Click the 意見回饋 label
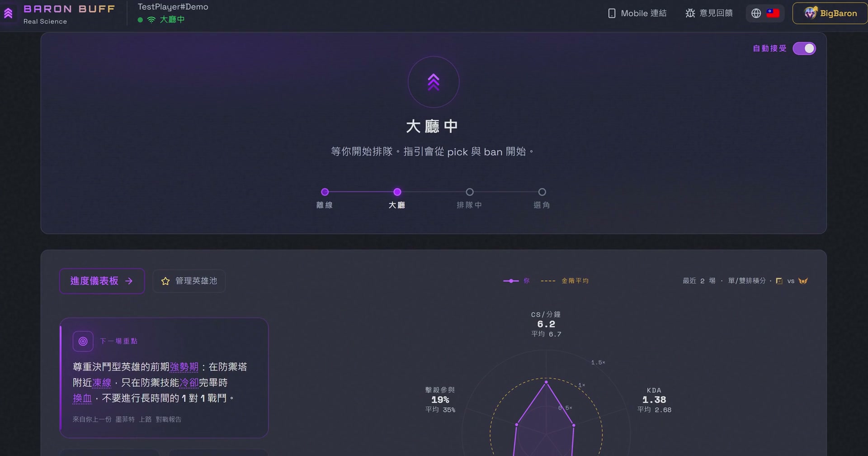The image size is (868, 456). [x=716, y=13]
